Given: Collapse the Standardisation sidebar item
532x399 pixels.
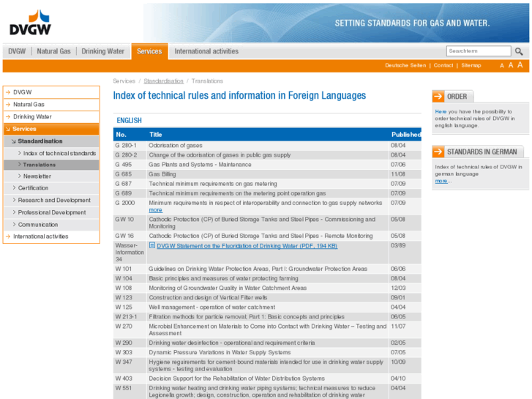Looking at the screenshot, I should 51,141.
